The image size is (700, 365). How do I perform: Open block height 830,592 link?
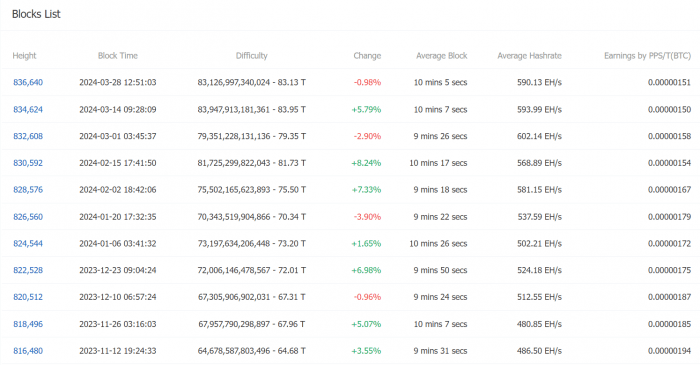(28, 163)
